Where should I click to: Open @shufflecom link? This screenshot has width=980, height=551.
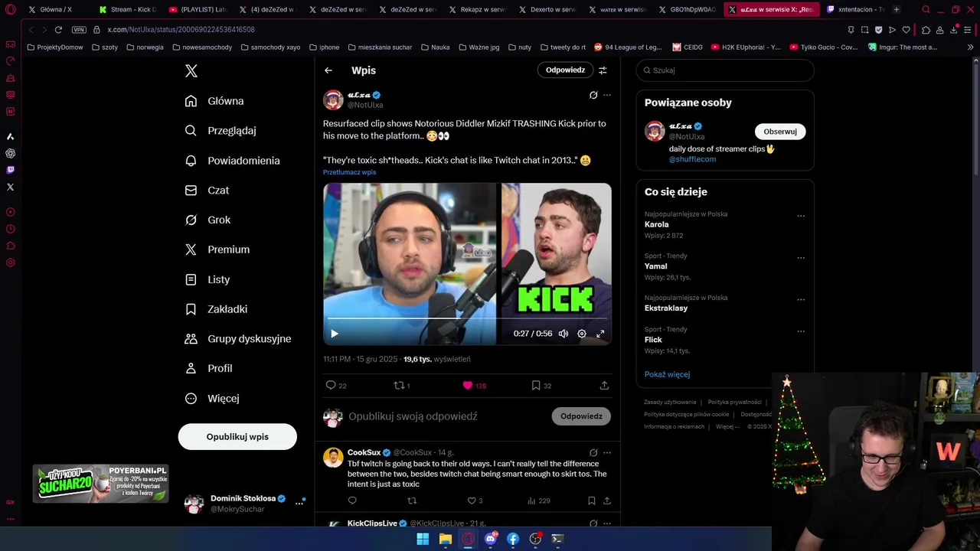(692, 159)
